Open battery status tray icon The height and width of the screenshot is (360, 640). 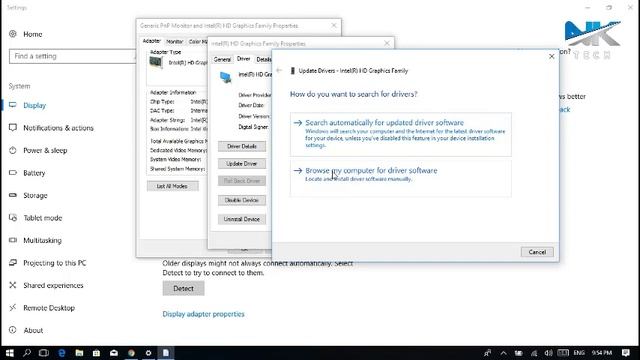click(x=519, y=353)
